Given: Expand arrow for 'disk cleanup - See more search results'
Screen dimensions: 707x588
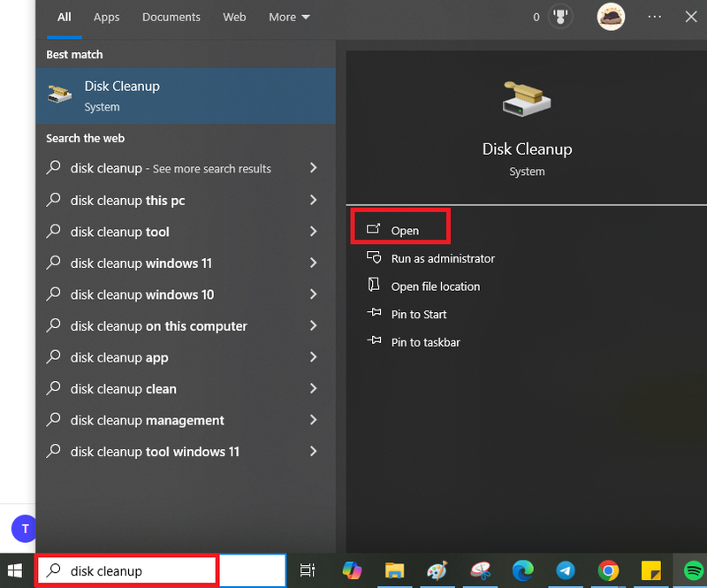Looking at the screenshot, I should 314,168.
